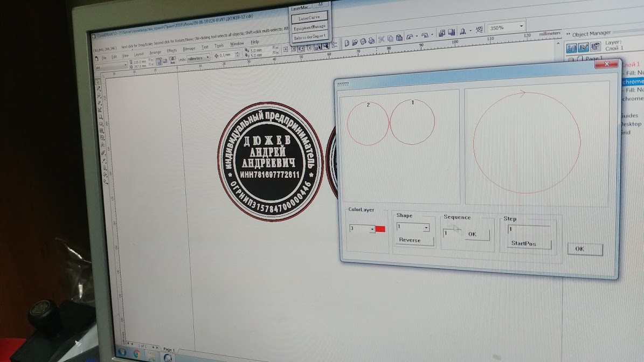This screenshot has height=362, width=644.
Task: Open the Shape number dropdown
Action: (426, 228)
